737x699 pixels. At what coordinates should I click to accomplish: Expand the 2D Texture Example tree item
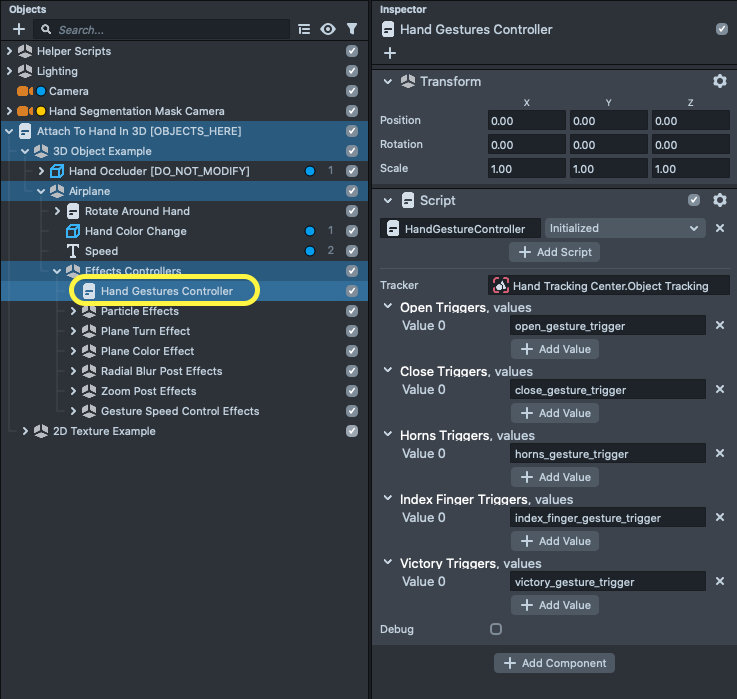(x=26, y=431)
